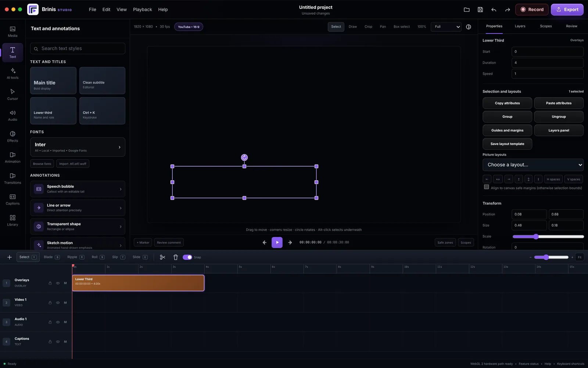
Task: Open the Choose a layout dropdown
Action: pyautogui.click(x=533, y=165)
